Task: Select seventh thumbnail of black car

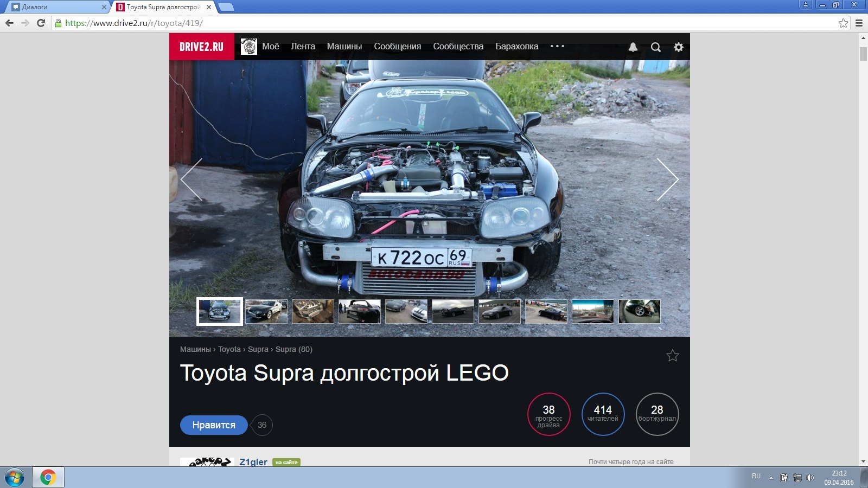Action: 500,312
